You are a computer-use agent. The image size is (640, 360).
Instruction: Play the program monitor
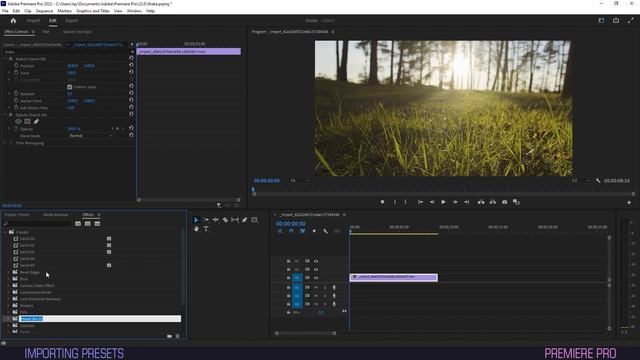tap(443, 202)
